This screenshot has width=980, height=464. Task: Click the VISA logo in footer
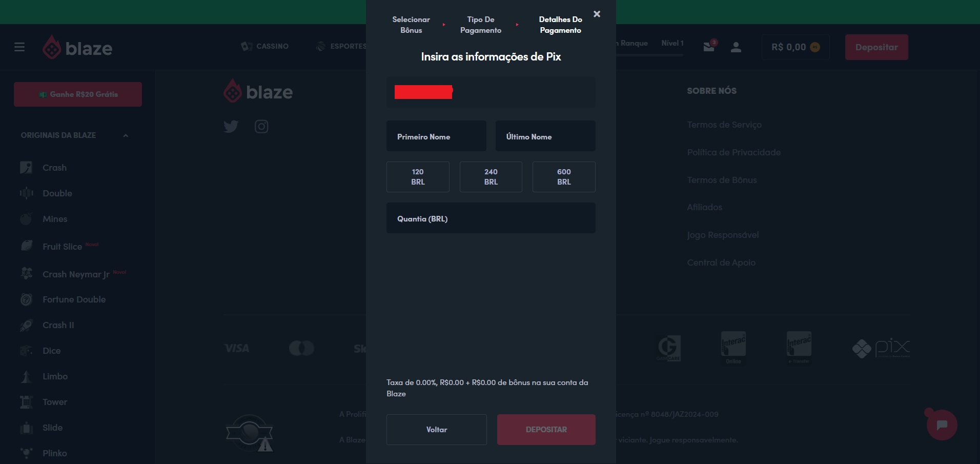click(x=237, y=348)
